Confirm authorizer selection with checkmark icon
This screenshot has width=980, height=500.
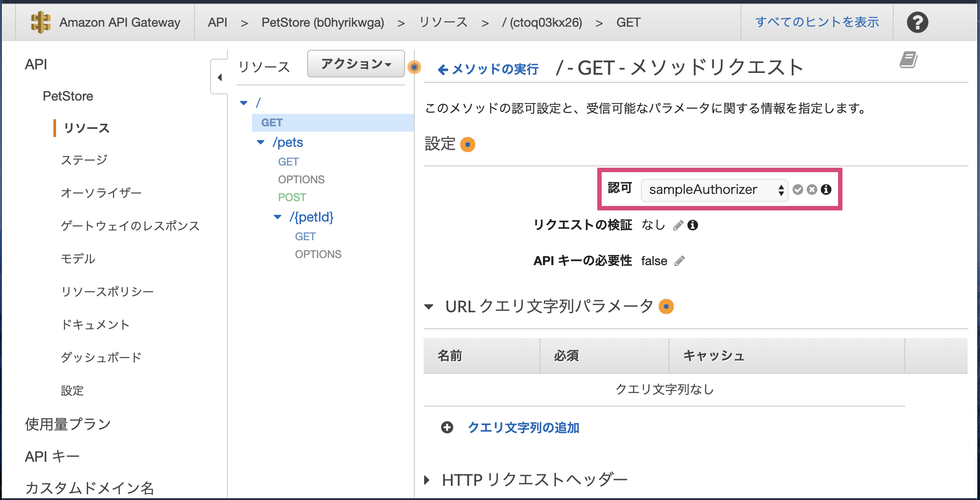point(798,190)
